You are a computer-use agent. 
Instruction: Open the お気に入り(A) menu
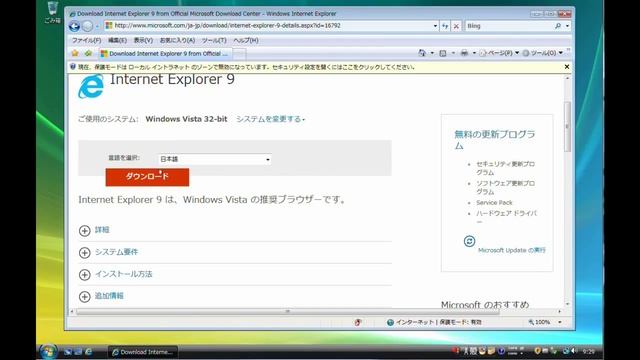(177, 40)
